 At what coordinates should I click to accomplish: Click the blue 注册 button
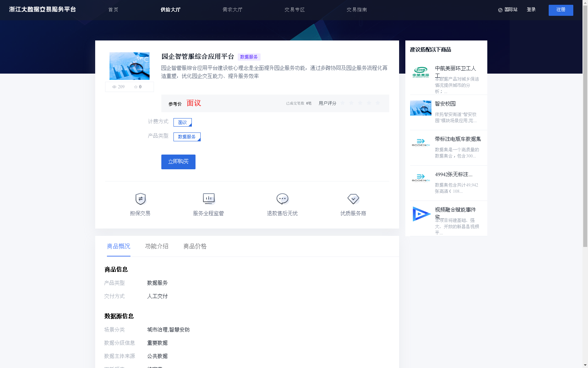click(x=561, y=10)
